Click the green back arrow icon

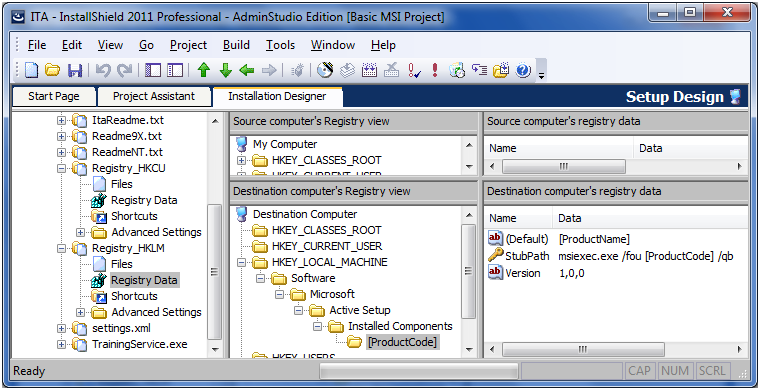point(247,71)
